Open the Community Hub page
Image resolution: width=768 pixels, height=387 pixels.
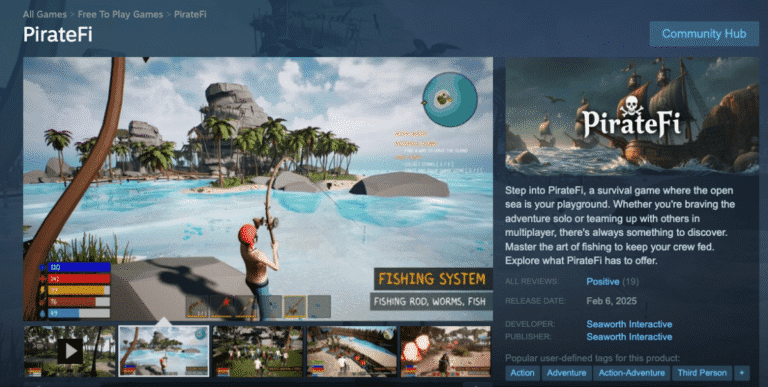704,34
